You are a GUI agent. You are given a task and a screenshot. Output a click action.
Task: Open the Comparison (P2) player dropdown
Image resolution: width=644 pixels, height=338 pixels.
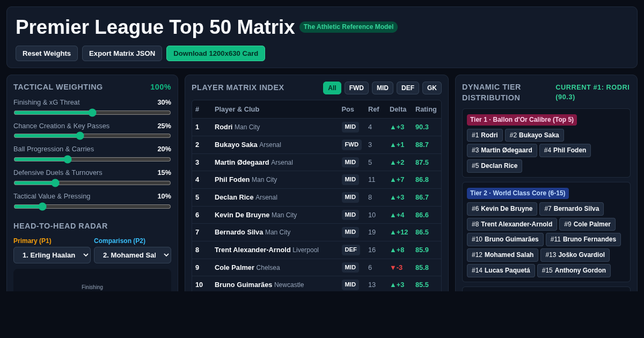pyautogui.click(x=133, y=255)
